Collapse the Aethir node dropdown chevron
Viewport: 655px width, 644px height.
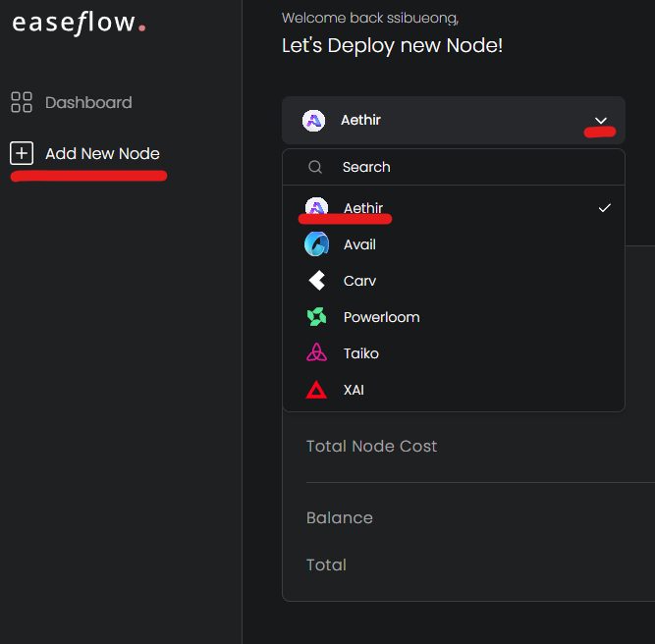point(601,121)
